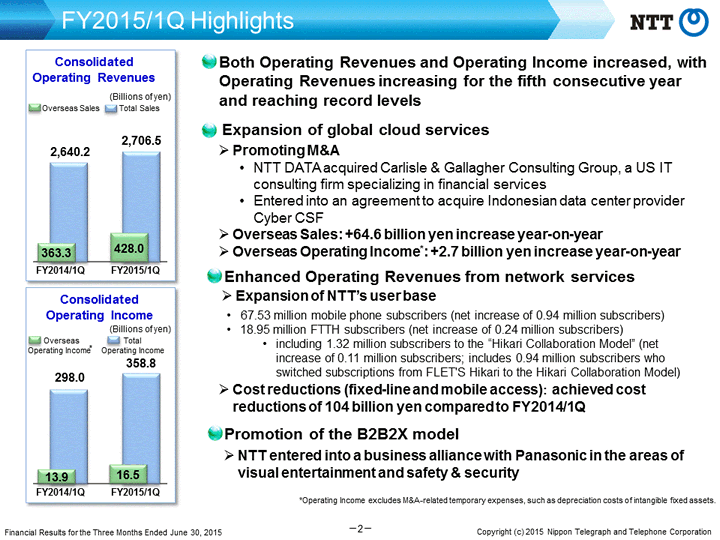Click the 13.9 overseas income value

click(x=56, y=477)
